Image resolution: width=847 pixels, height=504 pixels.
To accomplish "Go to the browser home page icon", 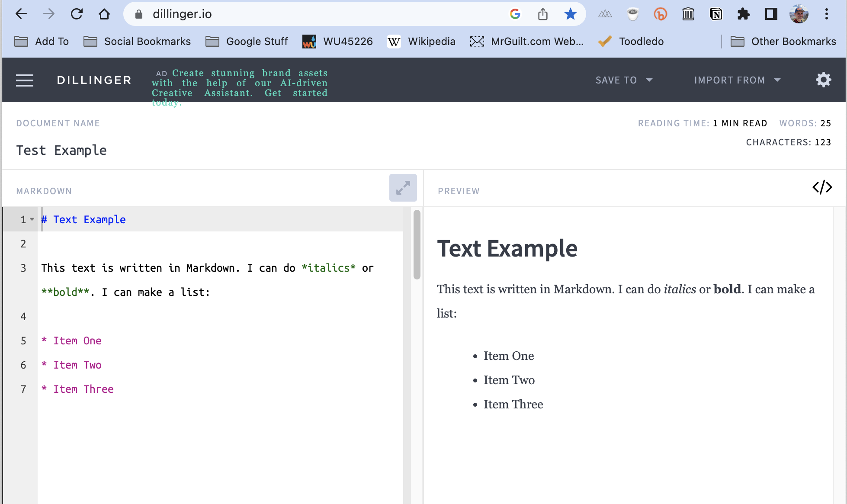I will coord(104,14).
